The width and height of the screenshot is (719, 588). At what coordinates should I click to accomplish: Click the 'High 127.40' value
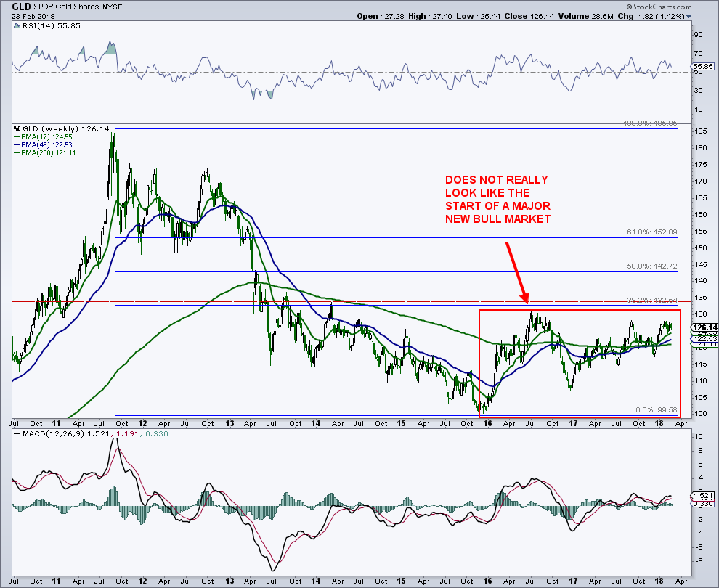[x=430, y=16]
